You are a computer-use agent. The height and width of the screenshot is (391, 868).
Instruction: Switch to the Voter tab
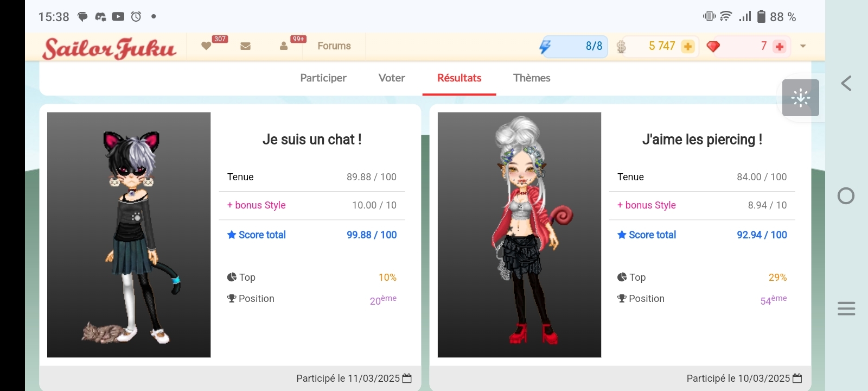coord(392,78)
